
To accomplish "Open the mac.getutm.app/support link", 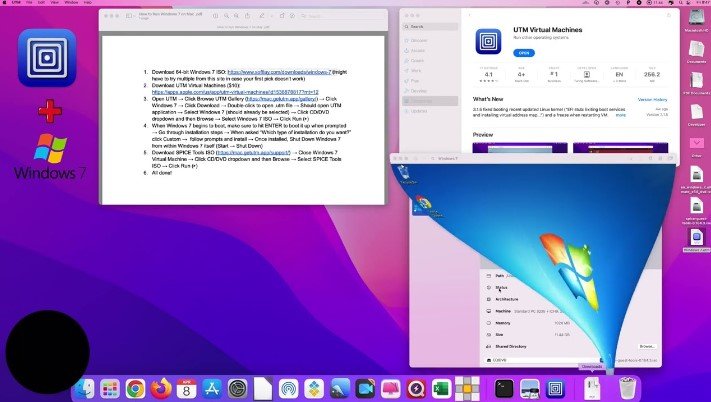I will tap(254, 153).
